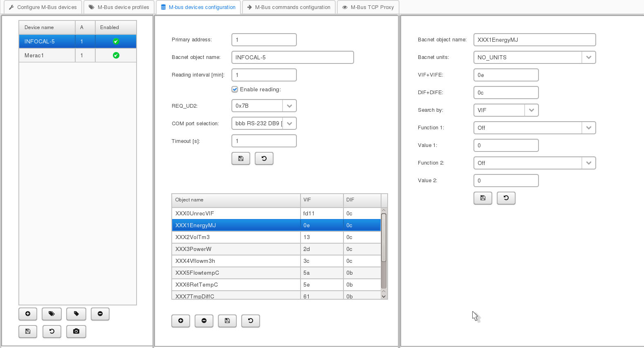
Task: Save object settings in the right Bacnet panel
Action: (x=482, y=198)
